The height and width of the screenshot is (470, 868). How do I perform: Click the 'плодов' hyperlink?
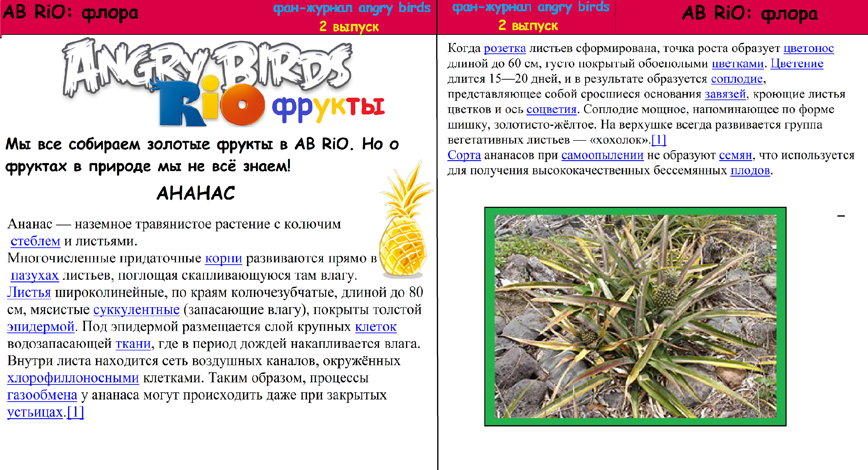tap(750, 171)
